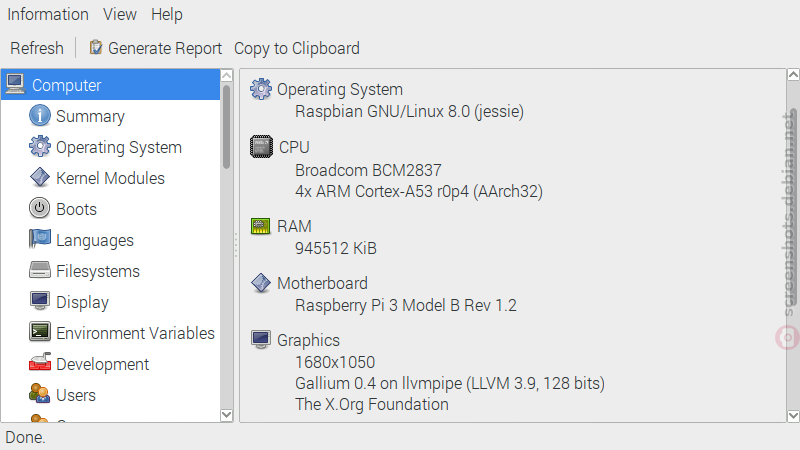Open the Filesystems entry
The width and height of the screenshot is (800, 450).
tap(97, 271)
